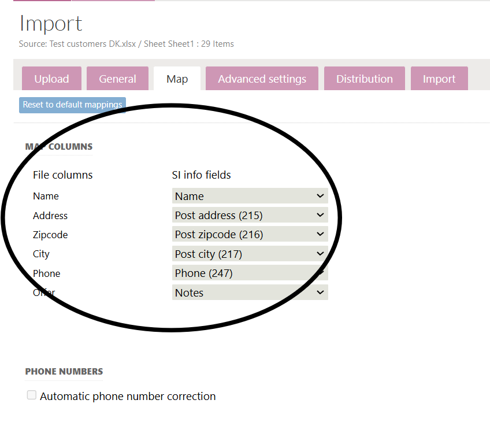Open the Upload tab

[51, 79]
